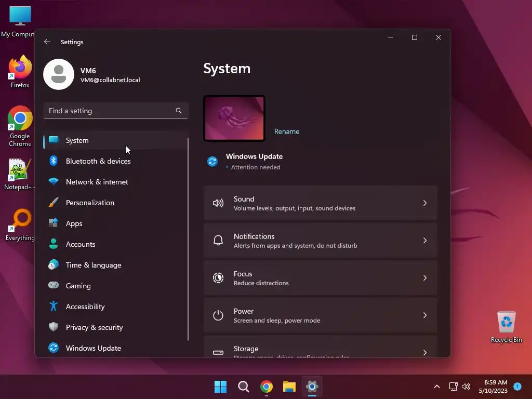
Task: Select the Recycle Bin on desktop
Action: [x=506, y=327]
